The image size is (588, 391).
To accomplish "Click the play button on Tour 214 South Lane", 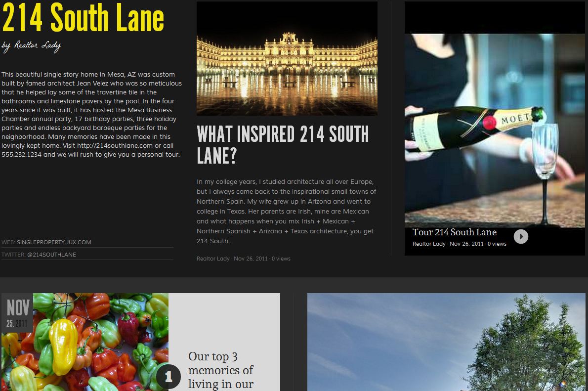I will 520,237.
